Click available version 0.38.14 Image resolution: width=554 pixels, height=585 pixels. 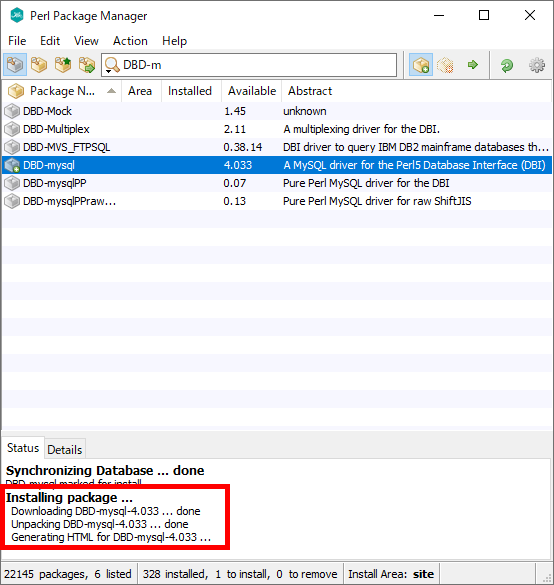coord(243,147)
